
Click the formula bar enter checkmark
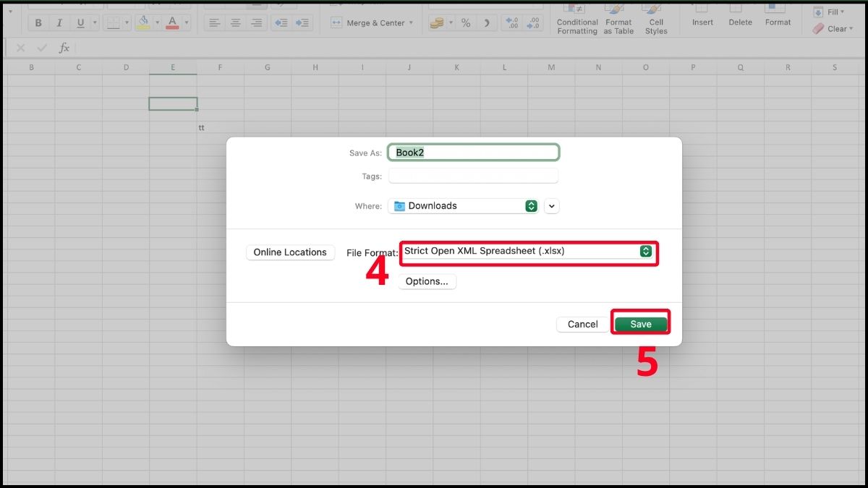point(42,48)
